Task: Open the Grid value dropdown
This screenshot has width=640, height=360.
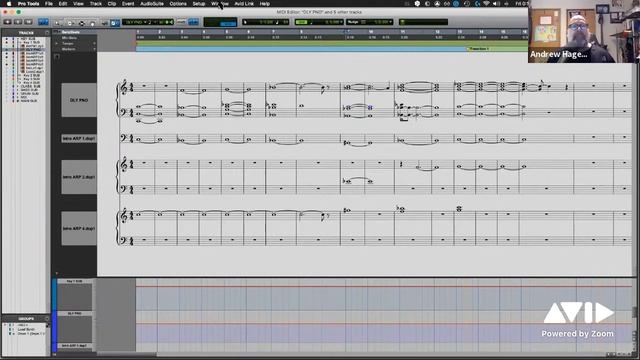Action: coord(341,22)
